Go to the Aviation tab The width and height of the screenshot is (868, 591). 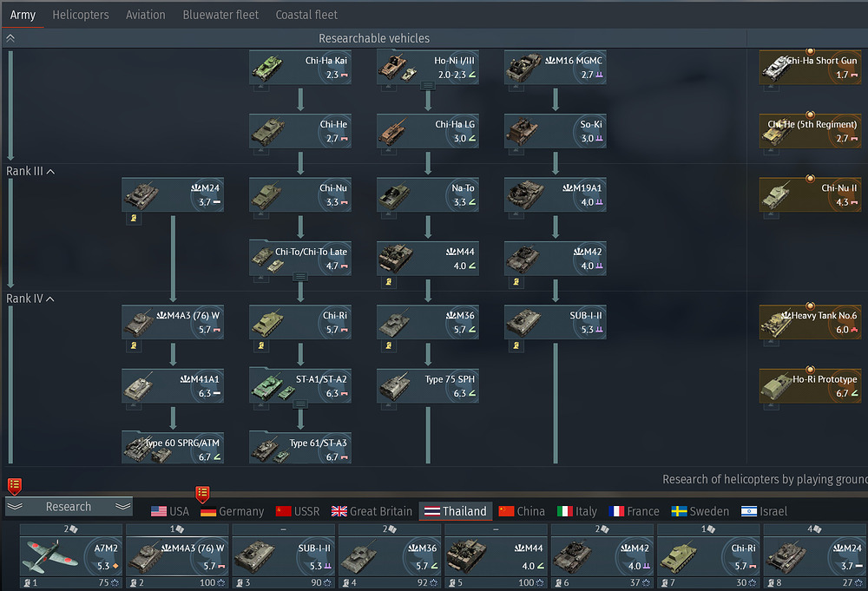[x=145, y=15]
